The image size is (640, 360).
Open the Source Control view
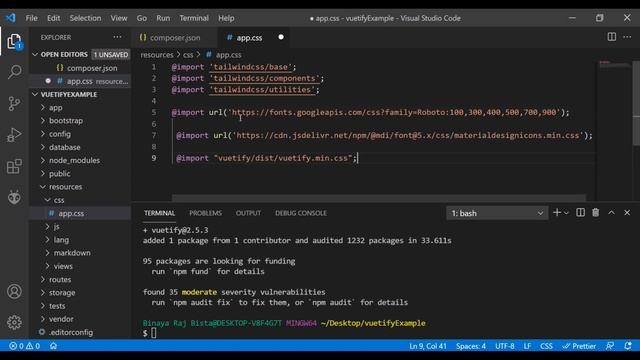pos(14,103)
